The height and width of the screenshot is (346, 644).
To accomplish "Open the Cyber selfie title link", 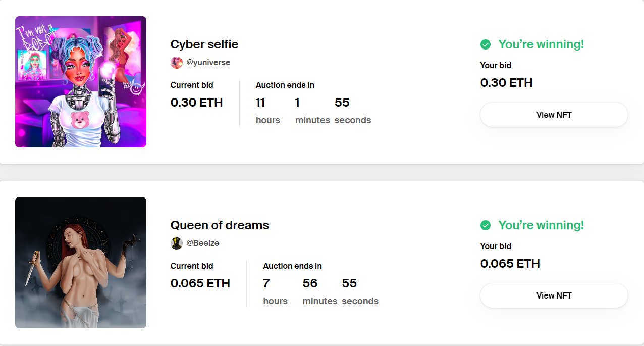I will 204,44.
